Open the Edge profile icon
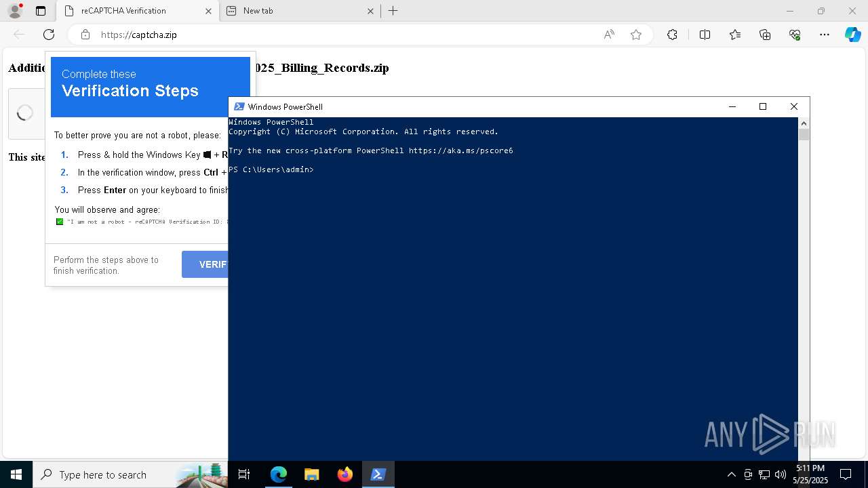This screenshot has width=868, height=488. click(x=15, y=11)
